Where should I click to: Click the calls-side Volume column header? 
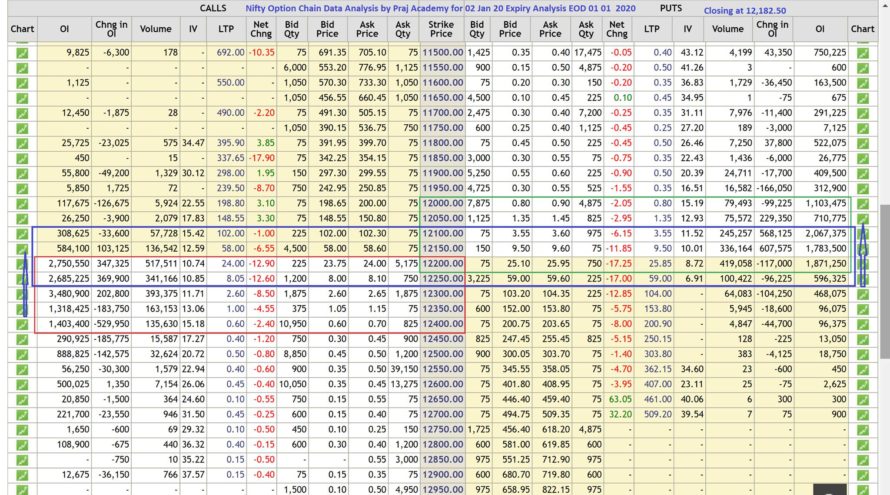(156, 29)
